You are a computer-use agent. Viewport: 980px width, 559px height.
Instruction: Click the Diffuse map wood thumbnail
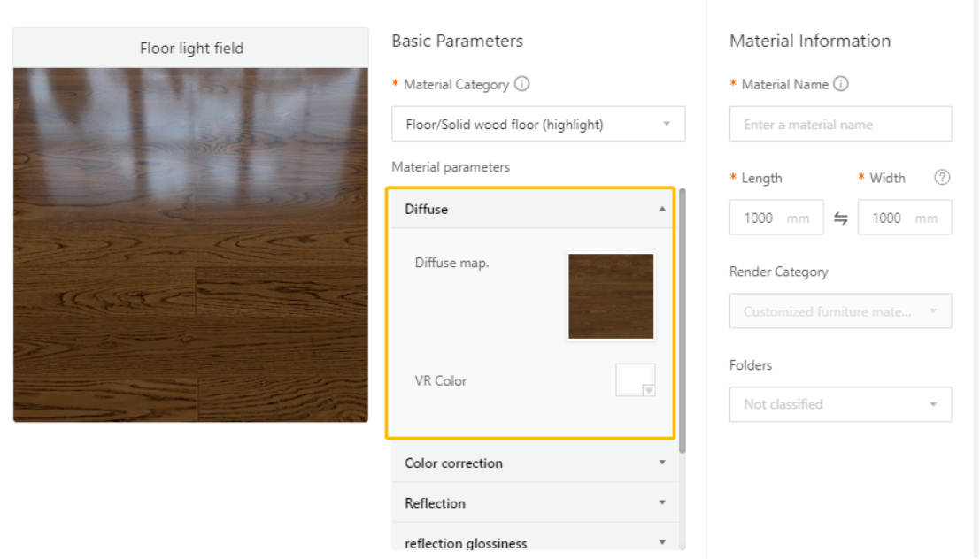tap(611, 296)
